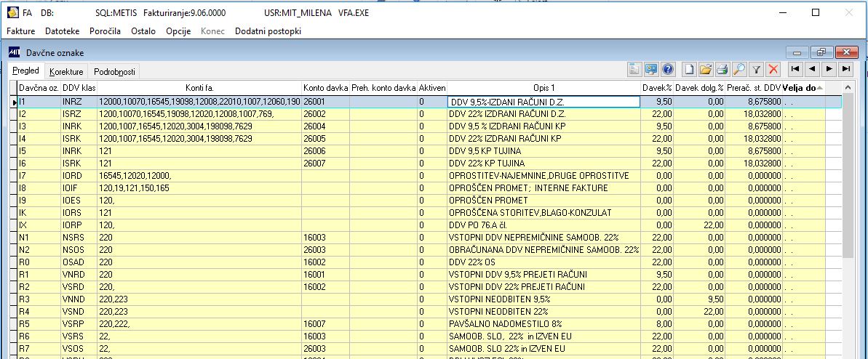The width and height of the screenshot is (868, 359).
Task: Switch to the Korekture tab
Action: (x=66, y=72)
